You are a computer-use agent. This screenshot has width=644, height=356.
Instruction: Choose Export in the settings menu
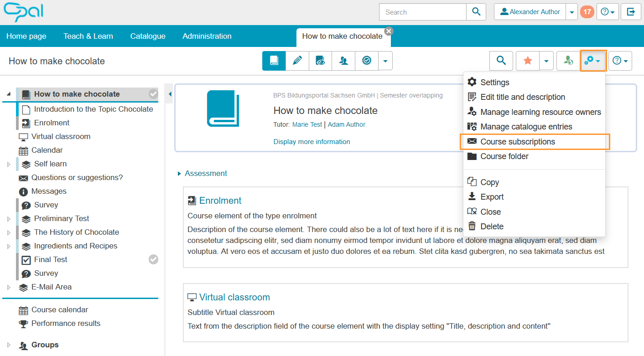pyautogui.click(x=492, y=197)
